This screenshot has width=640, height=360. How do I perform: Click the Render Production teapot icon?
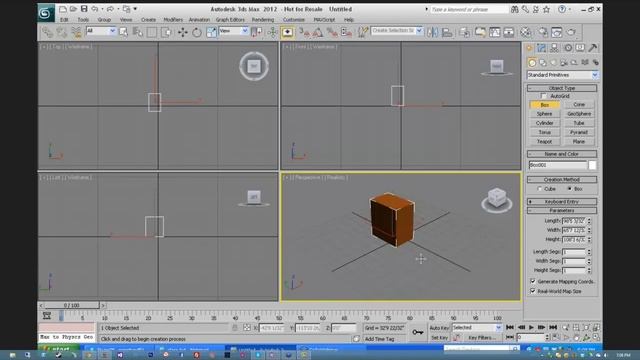(x=571, y=32)
